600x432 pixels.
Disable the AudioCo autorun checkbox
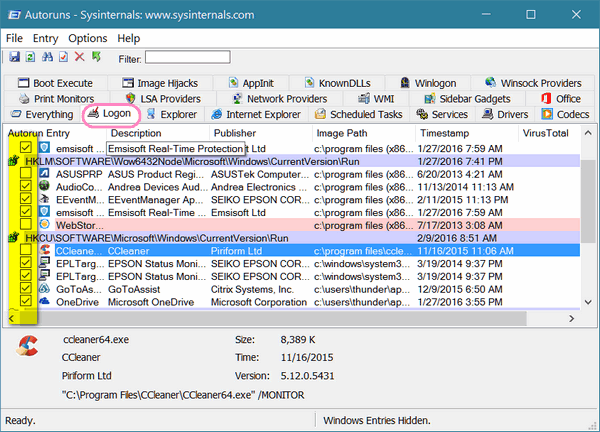pyautogui.click(x=26, y=186)
